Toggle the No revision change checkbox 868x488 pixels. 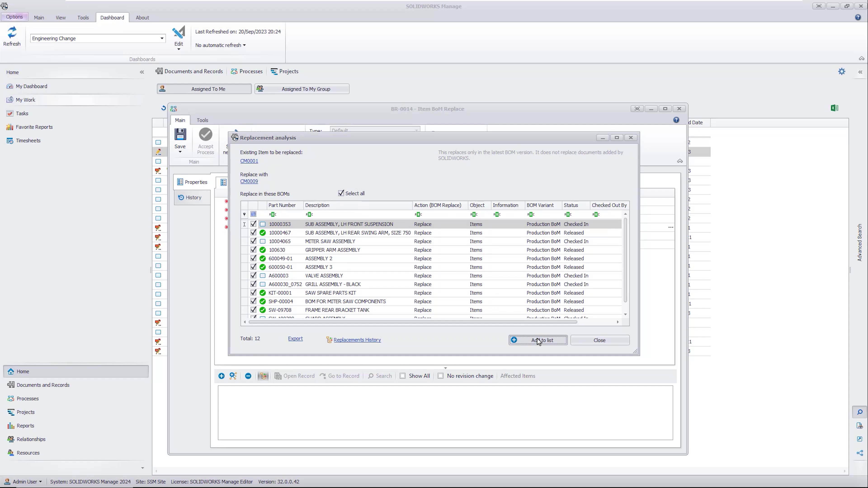[440, 376]
